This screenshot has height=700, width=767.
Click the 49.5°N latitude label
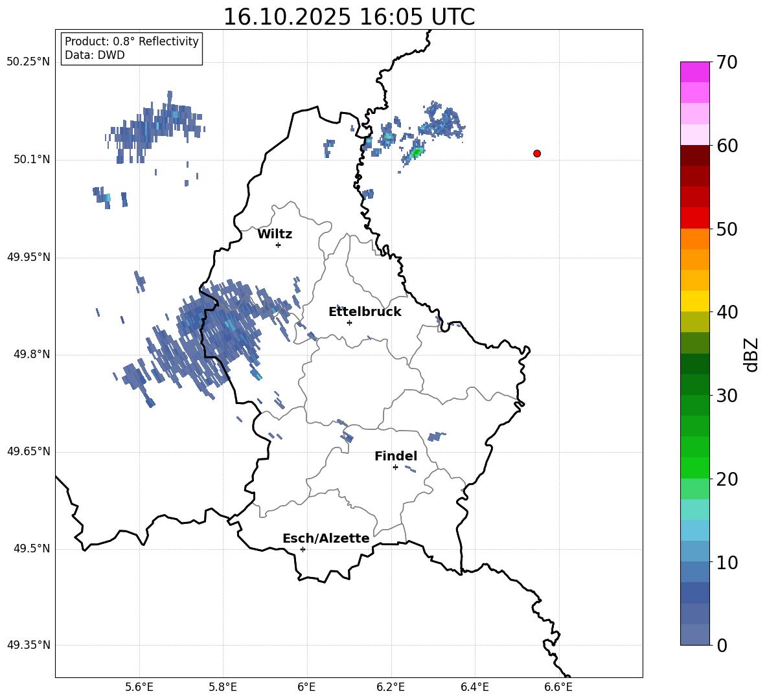click(31, 548)
